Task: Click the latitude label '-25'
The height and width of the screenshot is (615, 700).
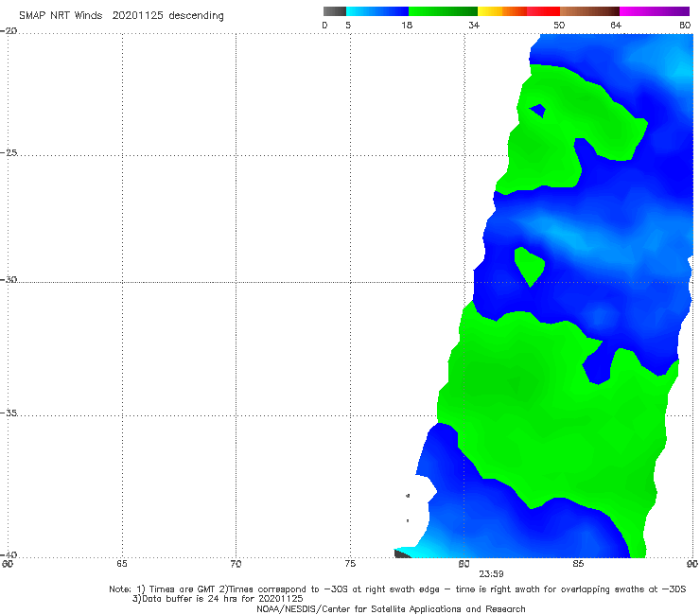Action: coord(9,152)
